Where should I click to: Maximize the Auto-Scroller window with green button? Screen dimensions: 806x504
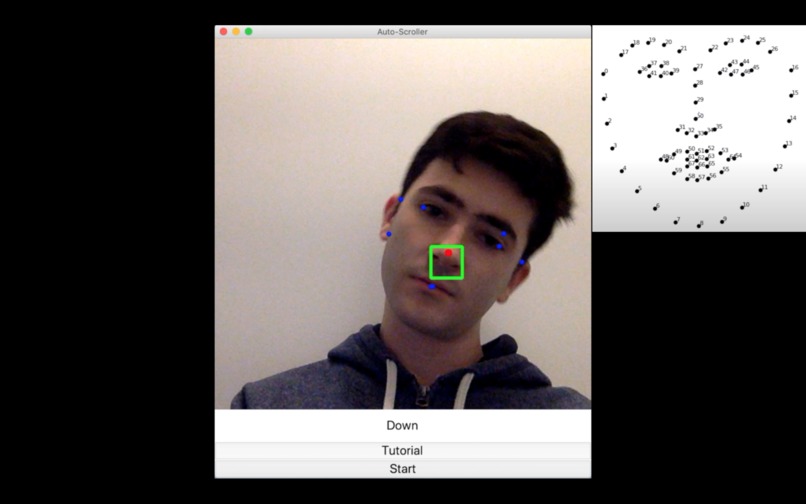[248, 31]
